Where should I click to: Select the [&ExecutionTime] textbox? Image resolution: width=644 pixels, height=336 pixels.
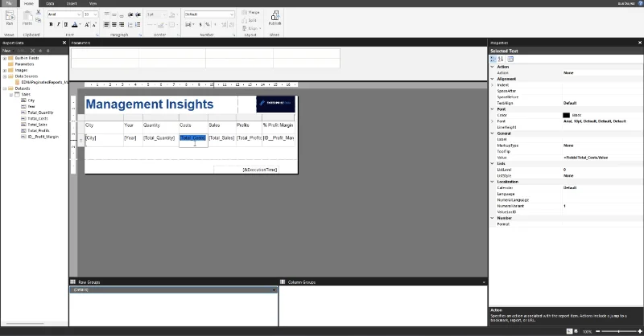(246, 170)
